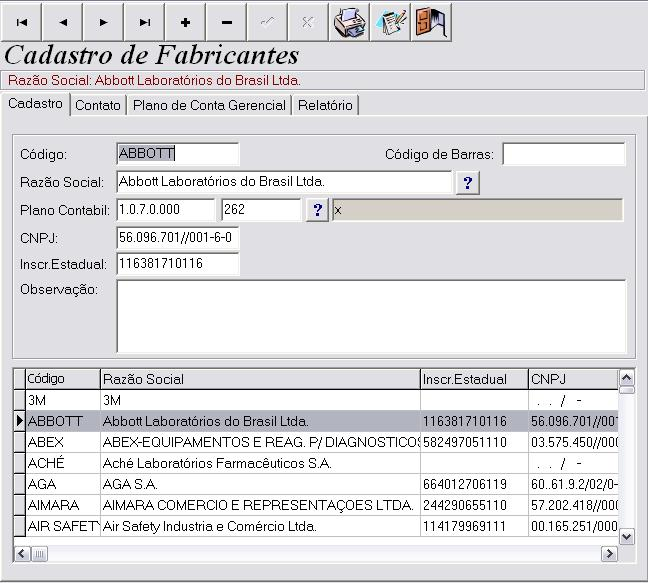The height and width of the screenshot is (583, 648).
Task: Click Aché Laboratórios Farmacêuticos S.A. cell
Action: click(260, 463)
